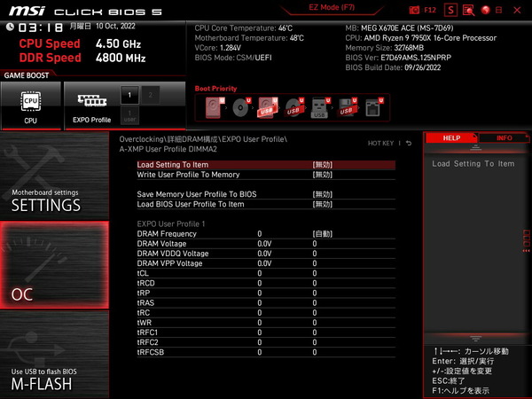Image resolution: width=532 pixels, height=399 pixels.
Task: Click the tWR value field
Action: pyautogui.click(x=315, y=323)
